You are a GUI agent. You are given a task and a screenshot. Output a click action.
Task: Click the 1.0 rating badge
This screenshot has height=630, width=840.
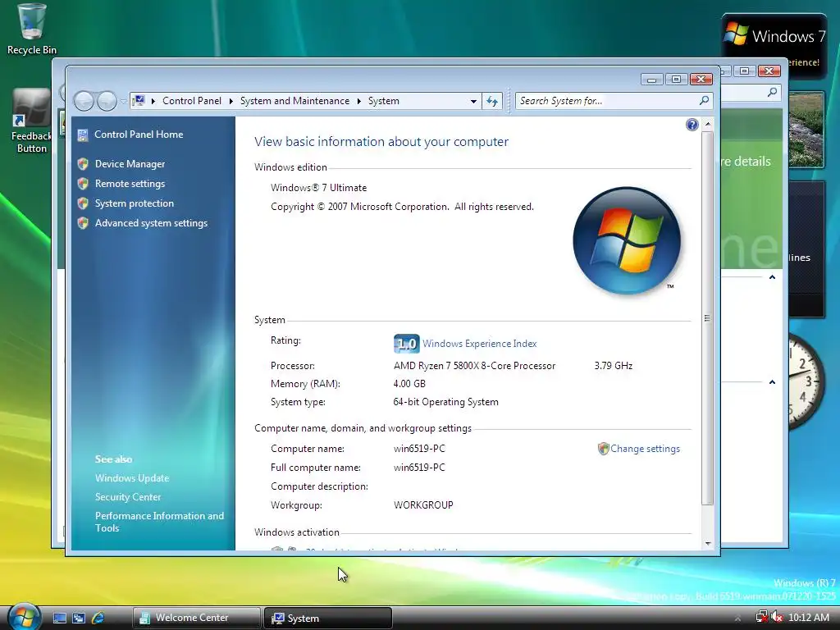click(406, 344)
